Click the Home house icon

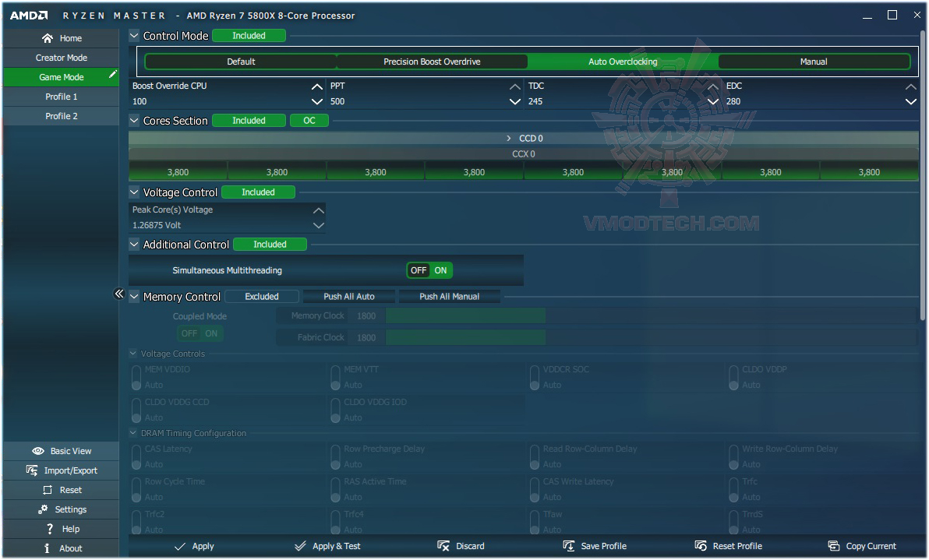coord(48,38)
